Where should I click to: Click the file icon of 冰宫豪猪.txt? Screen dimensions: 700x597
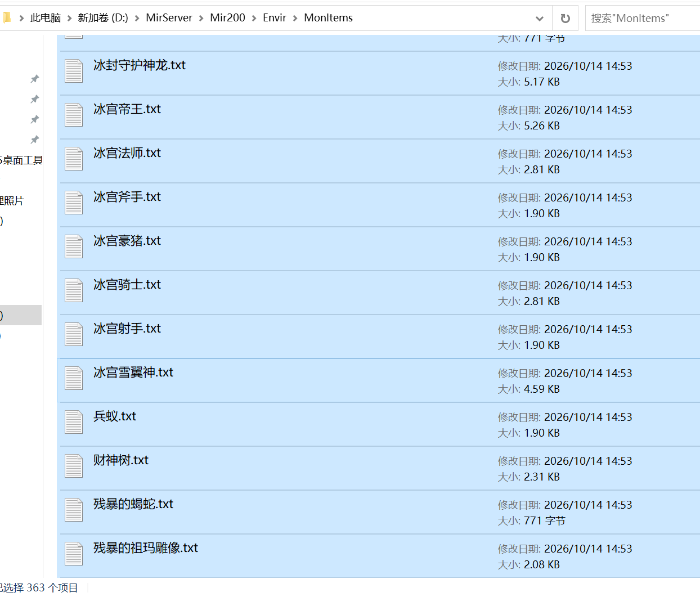tap(74, 247)
